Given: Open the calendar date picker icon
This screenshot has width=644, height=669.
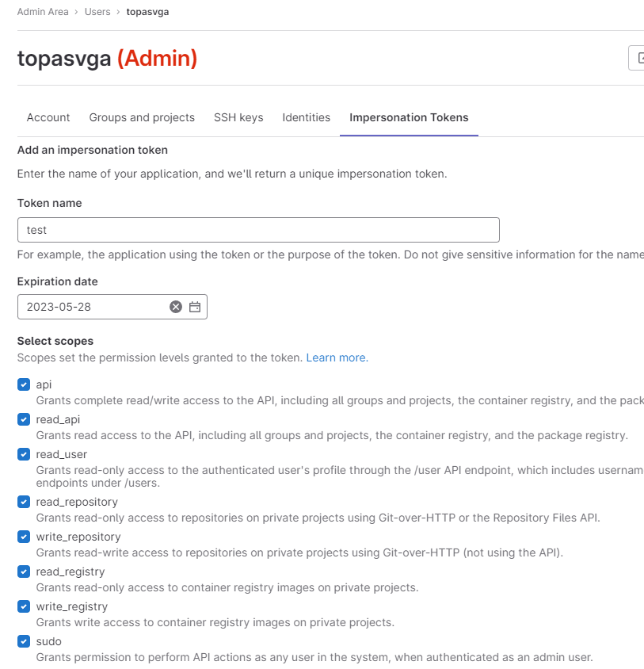Looking at the screenshot, I should click(x=195, y=307).
